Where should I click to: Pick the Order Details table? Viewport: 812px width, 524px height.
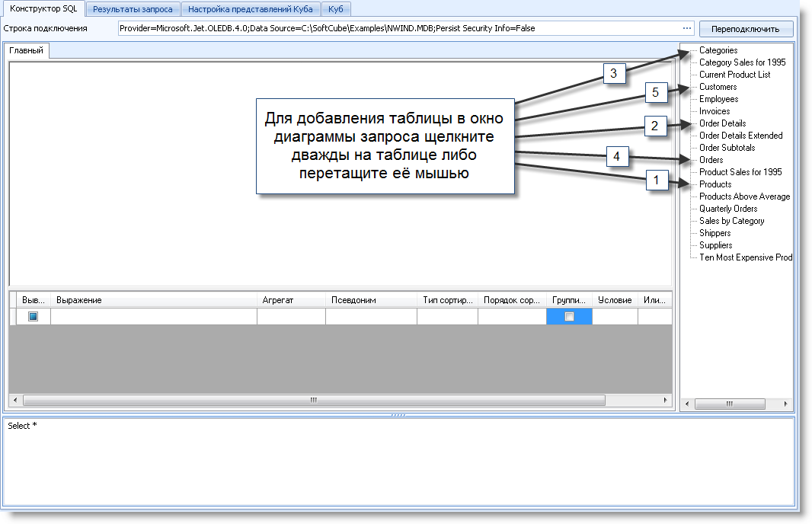(x=722, y=123)
